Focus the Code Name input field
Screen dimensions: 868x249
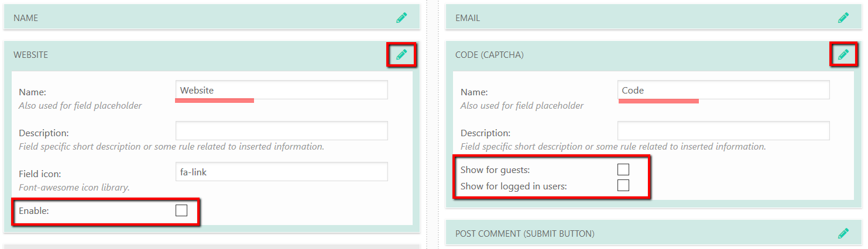(723, 90)
